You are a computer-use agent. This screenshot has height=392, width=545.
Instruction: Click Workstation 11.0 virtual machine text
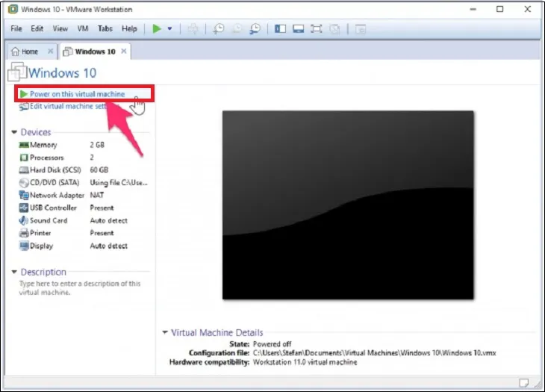pyautogui.click(x=305, y=362)
